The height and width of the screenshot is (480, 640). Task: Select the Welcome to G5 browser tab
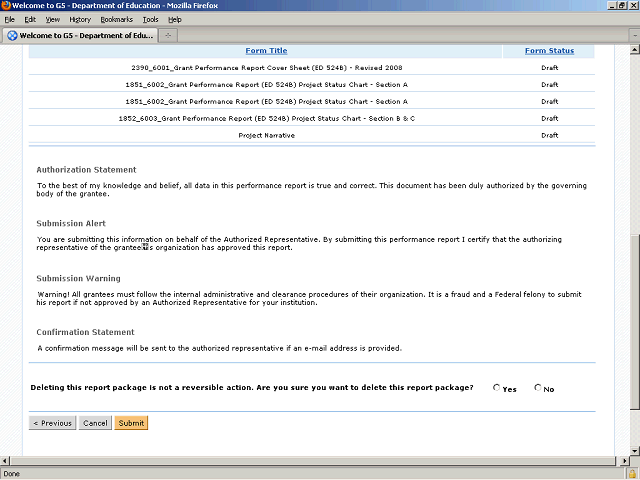[x=80, y=36]
